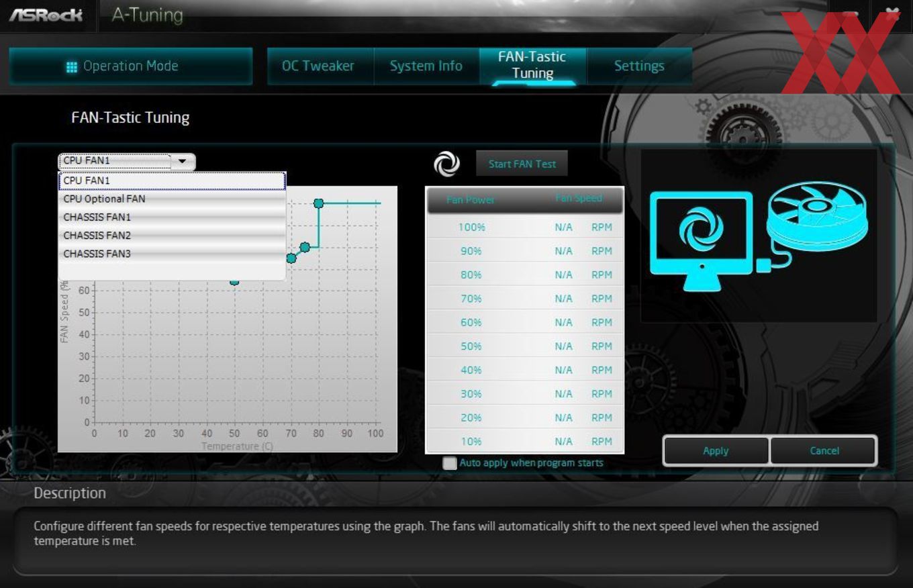Click the 40% fan power row

click(525, 370)
